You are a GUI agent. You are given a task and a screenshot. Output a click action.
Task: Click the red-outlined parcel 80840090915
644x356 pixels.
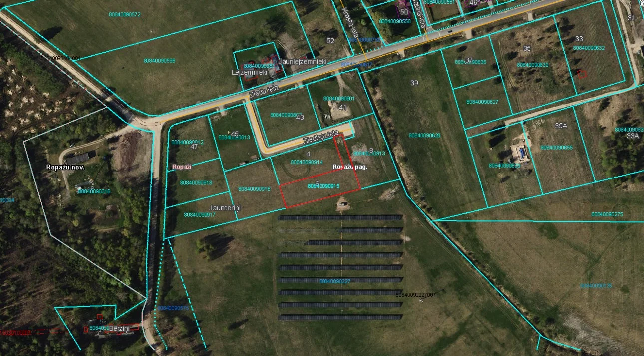click(324, 186)
